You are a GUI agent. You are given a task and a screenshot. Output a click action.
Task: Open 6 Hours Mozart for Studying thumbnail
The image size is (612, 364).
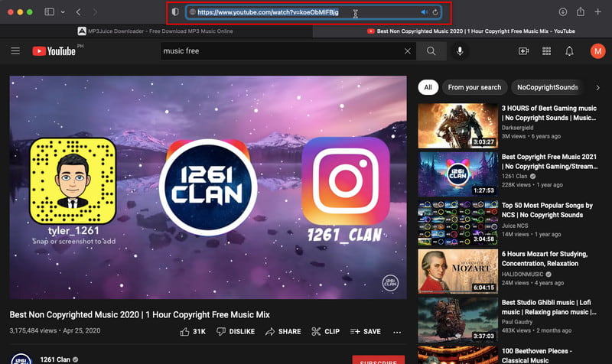[x=457, y=271]
